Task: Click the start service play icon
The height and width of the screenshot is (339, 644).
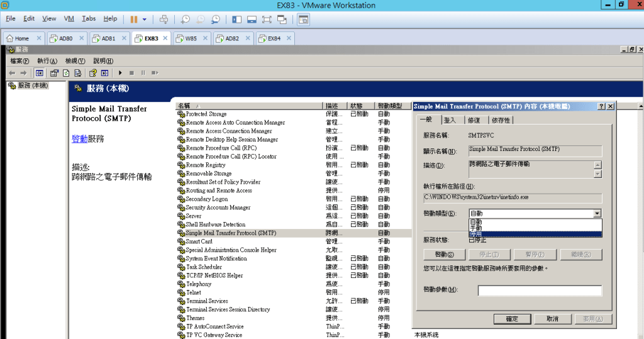Action: [120, 73]
